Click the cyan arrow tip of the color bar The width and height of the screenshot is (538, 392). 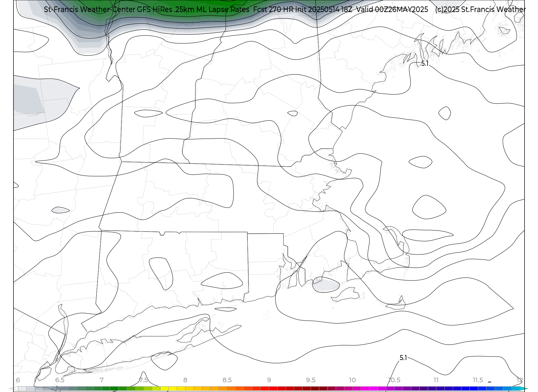[524, 389]
